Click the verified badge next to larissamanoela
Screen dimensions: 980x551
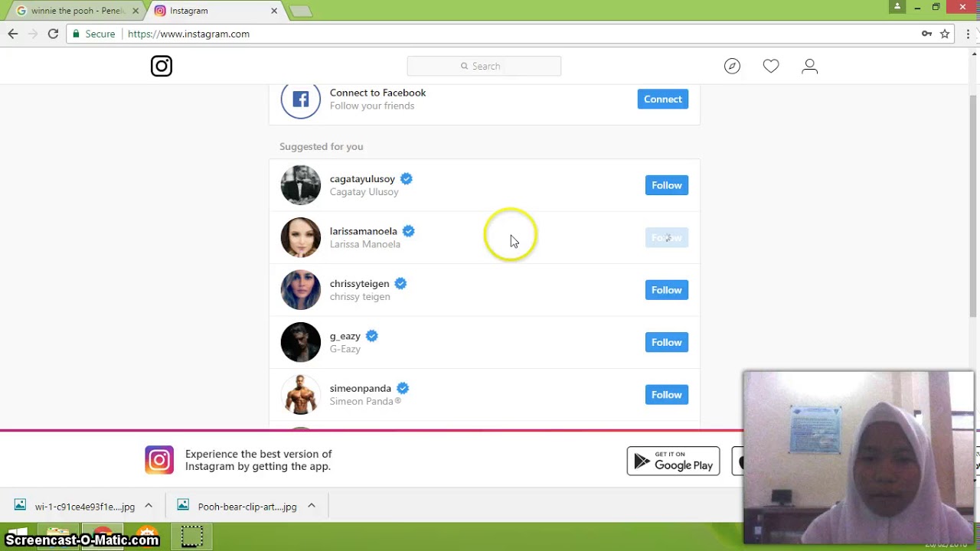pyautogui.click(x=409, y=231)
